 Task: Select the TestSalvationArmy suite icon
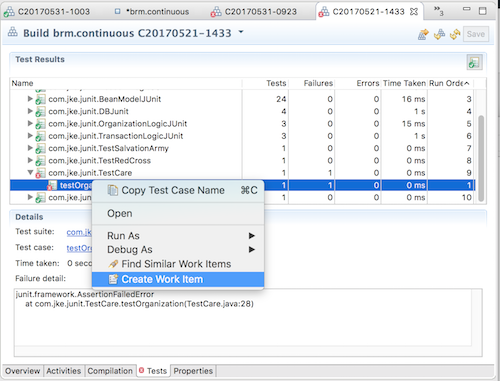click(x=40, y=149)
